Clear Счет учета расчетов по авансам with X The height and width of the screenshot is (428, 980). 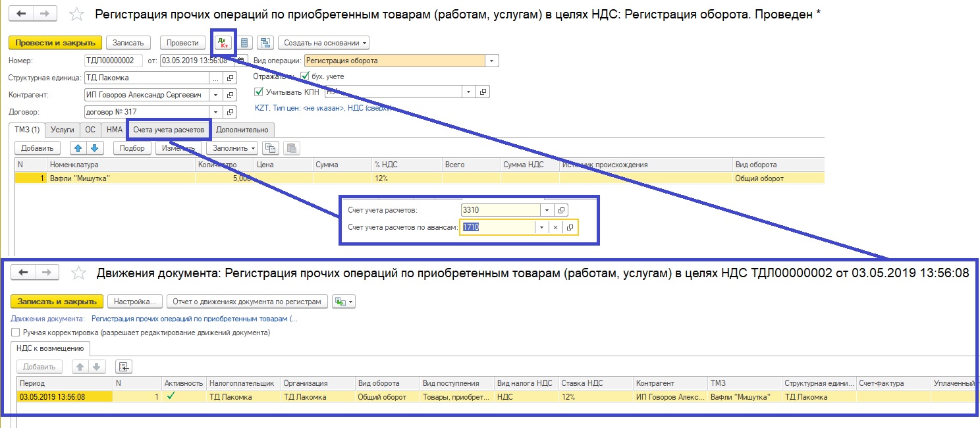[555, 227]
